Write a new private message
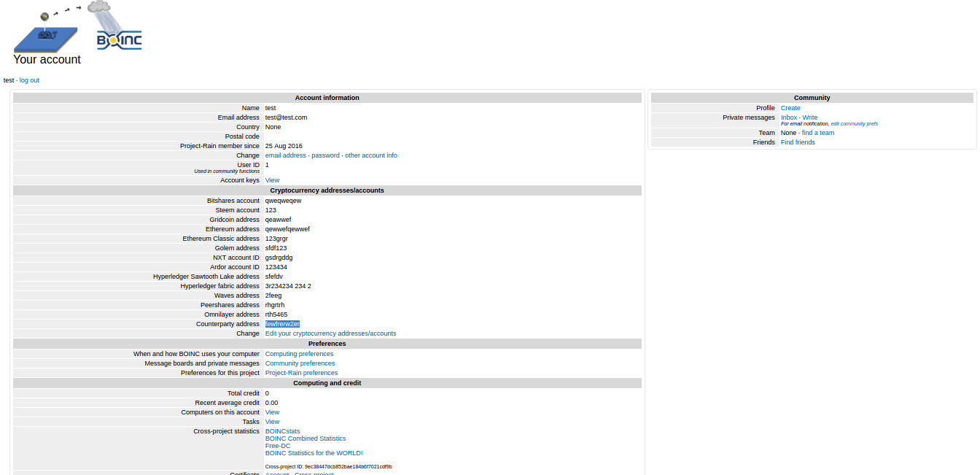The image size is (980, 475). point(810,117)
